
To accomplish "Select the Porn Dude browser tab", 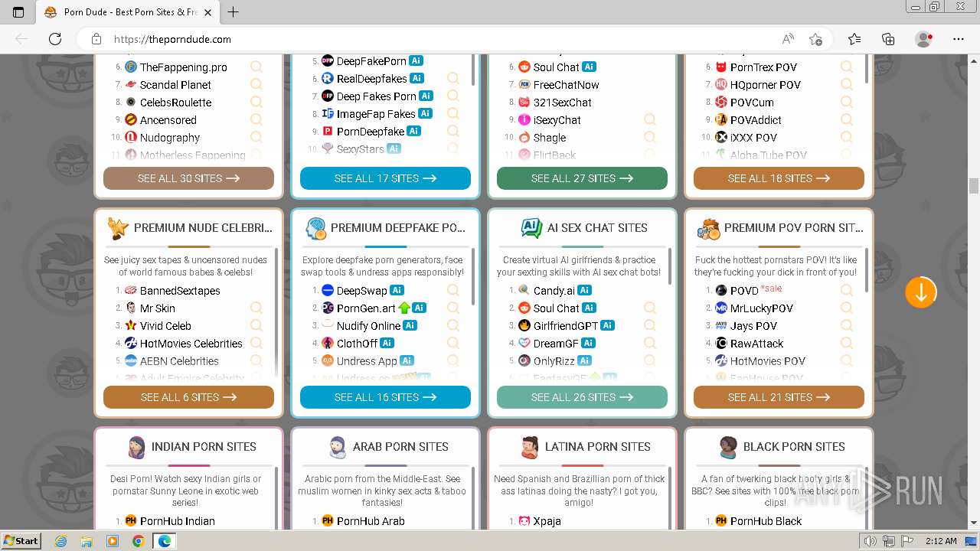I will [x=126, y=12].
